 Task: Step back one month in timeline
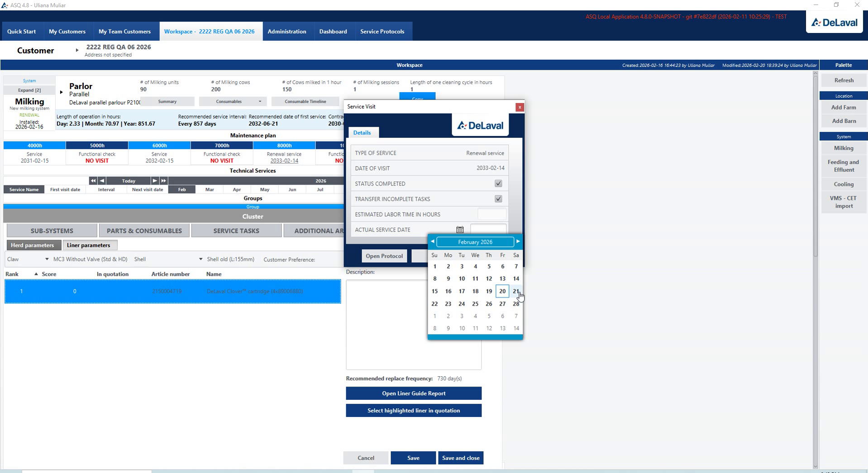click(102, 180)
